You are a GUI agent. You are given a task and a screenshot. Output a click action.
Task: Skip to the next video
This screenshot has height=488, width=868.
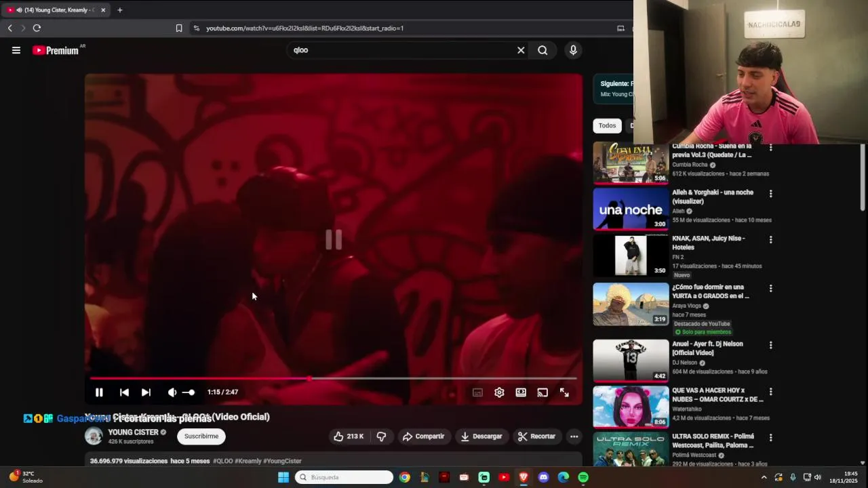(146, 392)
